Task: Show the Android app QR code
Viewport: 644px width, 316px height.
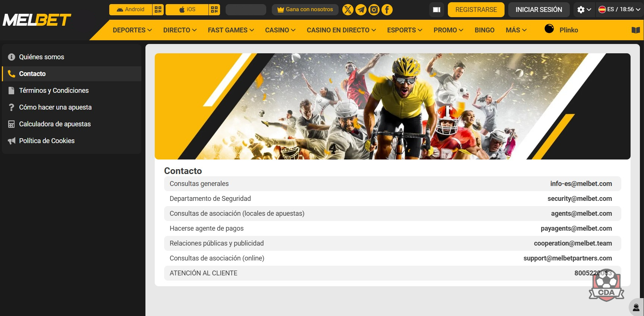Action: point(158,10)
